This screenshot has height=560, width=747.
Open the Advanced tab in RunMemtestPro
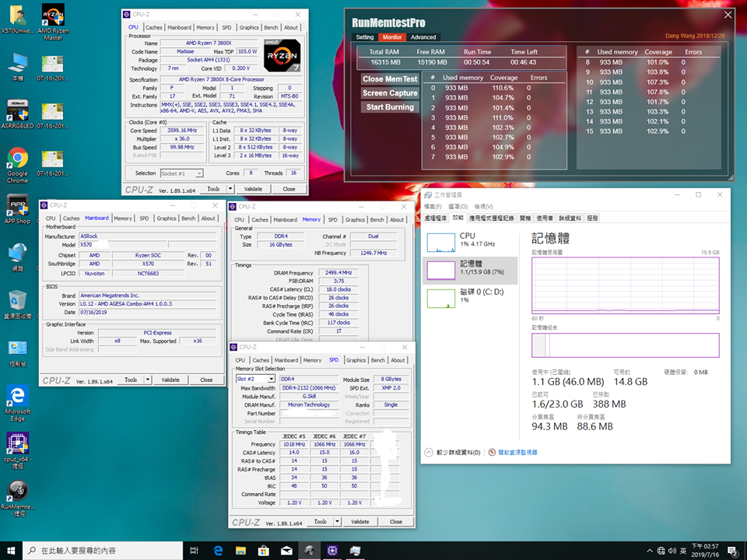point(423,37)
